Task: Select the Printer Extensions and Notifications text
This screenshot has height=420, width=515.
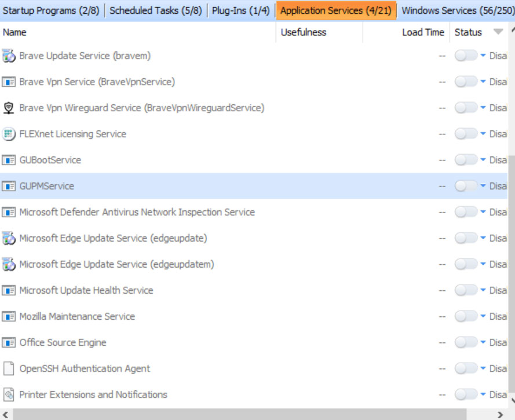Action: (93, 395)
